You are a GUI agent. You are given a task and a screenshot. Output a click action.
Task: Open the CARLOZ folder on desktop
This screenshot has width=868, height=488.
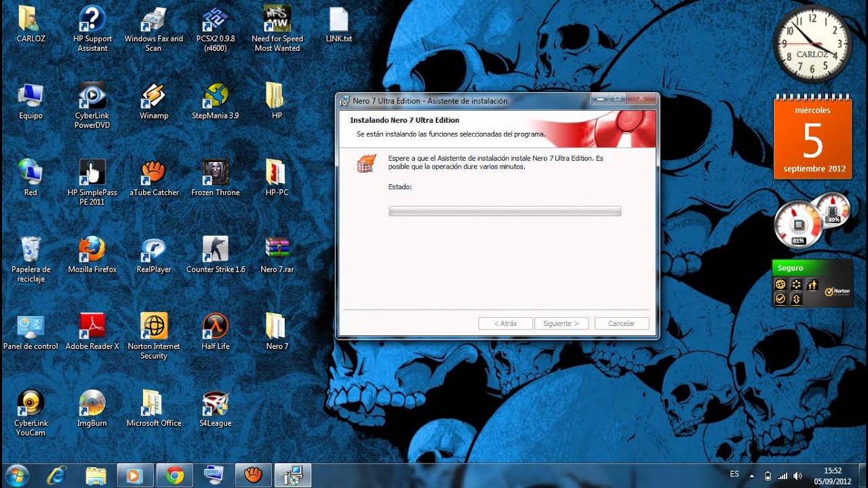tap(31, 24)
